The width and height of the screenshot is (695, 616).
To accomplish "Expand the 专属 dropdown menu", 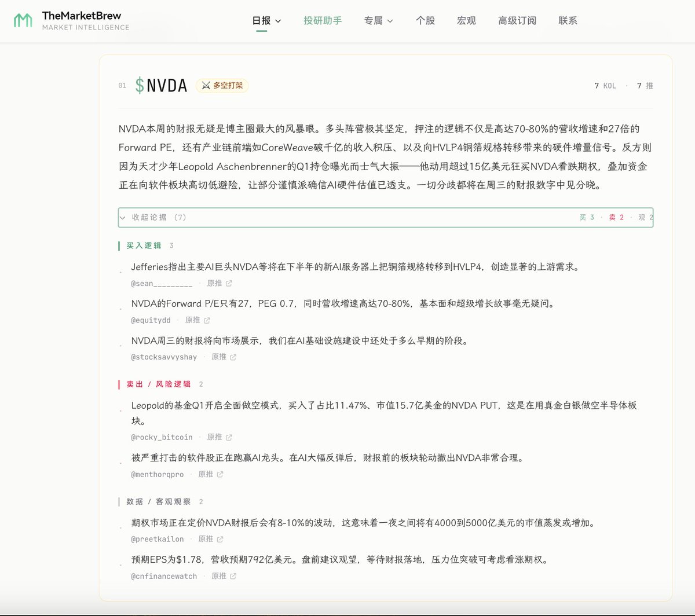I will pos(378,20).
